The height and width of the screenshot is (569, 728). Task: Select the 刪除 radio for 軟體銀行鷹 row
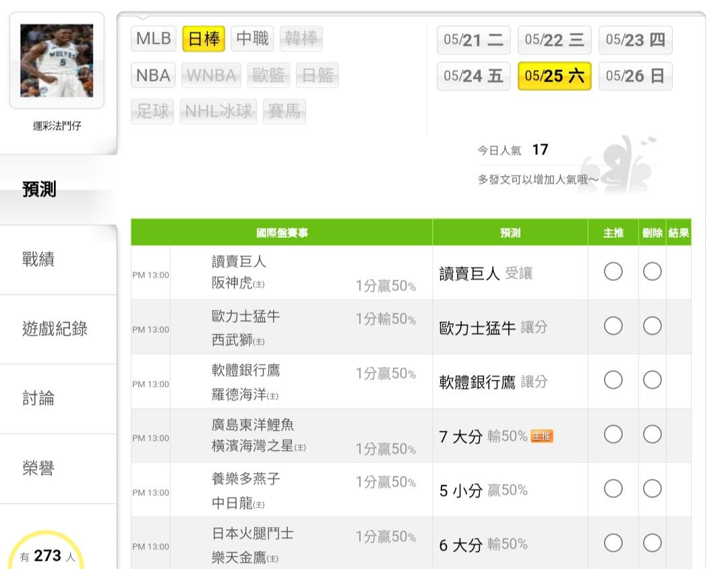coord(652,380)
